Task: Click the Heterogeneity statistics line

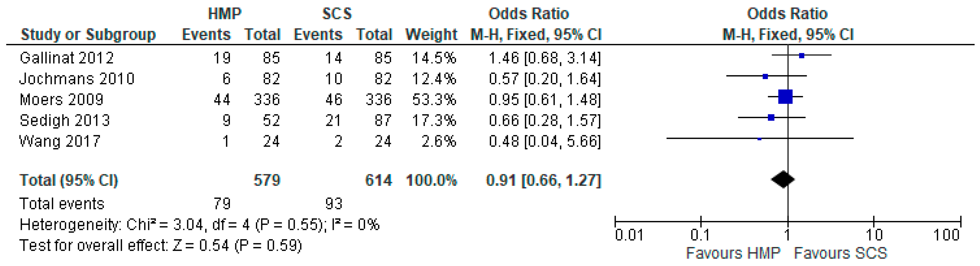Action: (x=199, y=225)
